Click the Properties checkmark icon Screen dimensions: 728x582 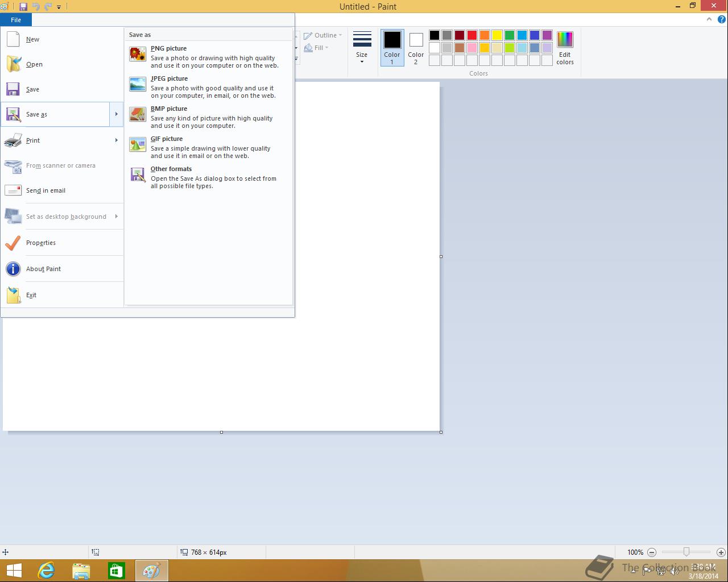click(x=13, y=243)
